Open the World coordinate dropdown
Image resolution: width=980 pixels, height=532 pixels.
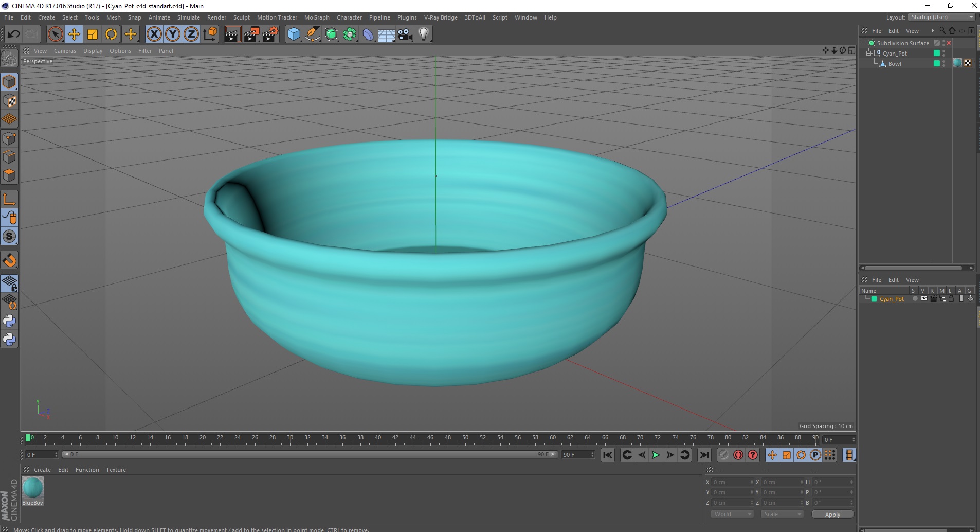pos(732,514)
